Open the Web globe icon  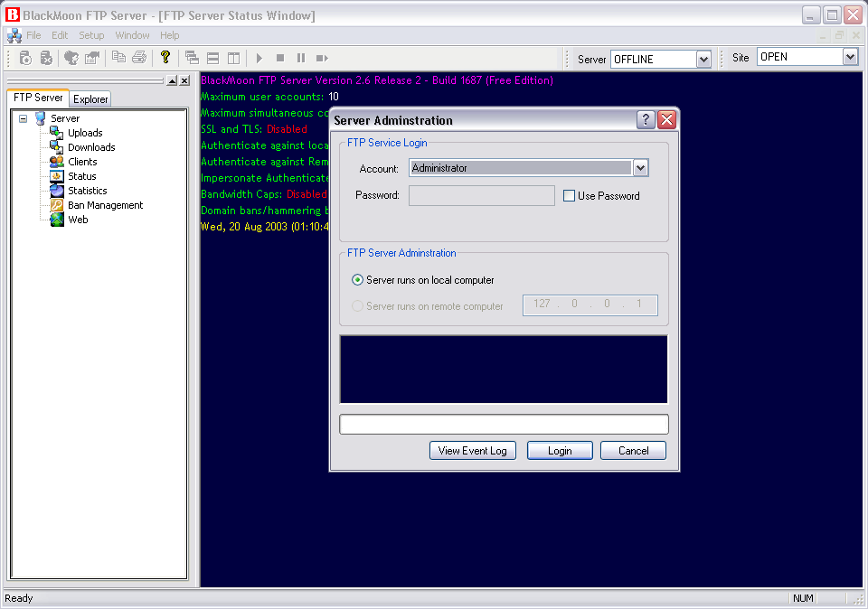(x=57, y=220)
